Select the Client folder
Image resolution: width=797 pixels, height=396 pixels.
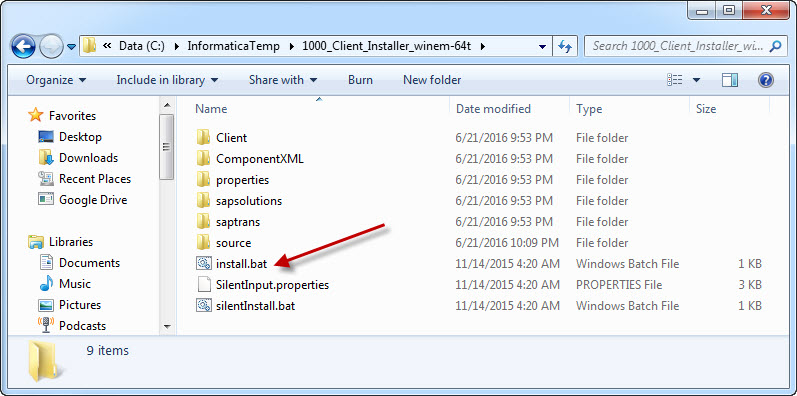[x=231, y=138]
